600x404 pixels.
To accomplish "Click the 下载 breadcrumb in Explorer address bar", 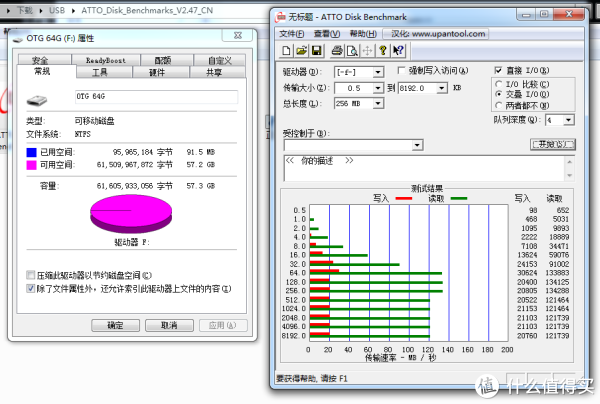I will coord(25,10).
